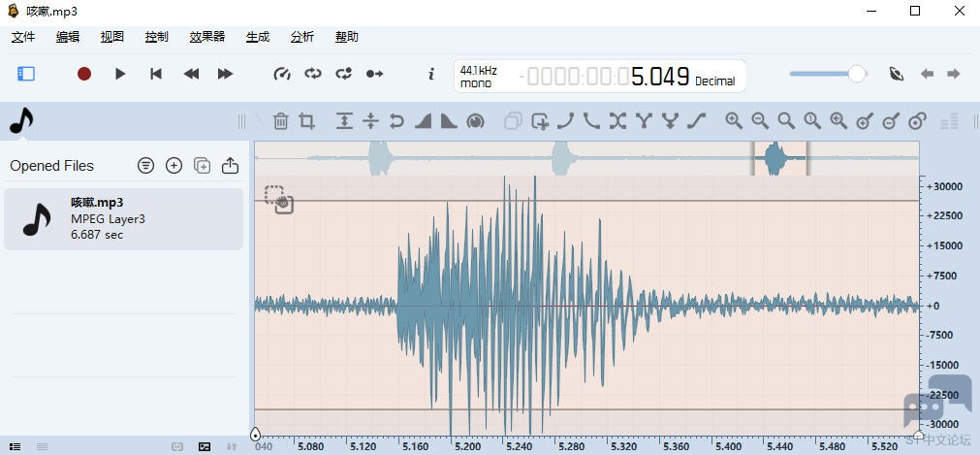The image size is (980, 455).
Task: Open the 帮助 menu
Action: coord(347,37)
